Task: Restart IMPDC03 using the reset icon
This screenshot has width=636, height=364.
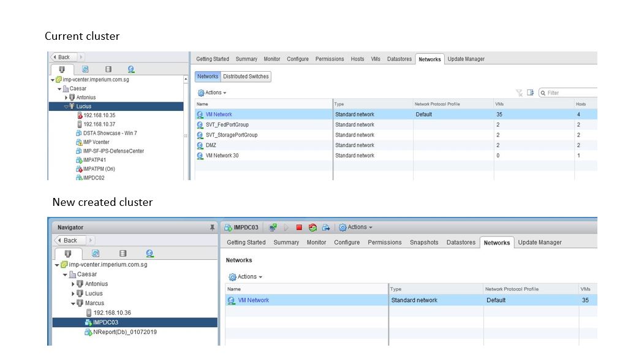Action: [312, 227]
